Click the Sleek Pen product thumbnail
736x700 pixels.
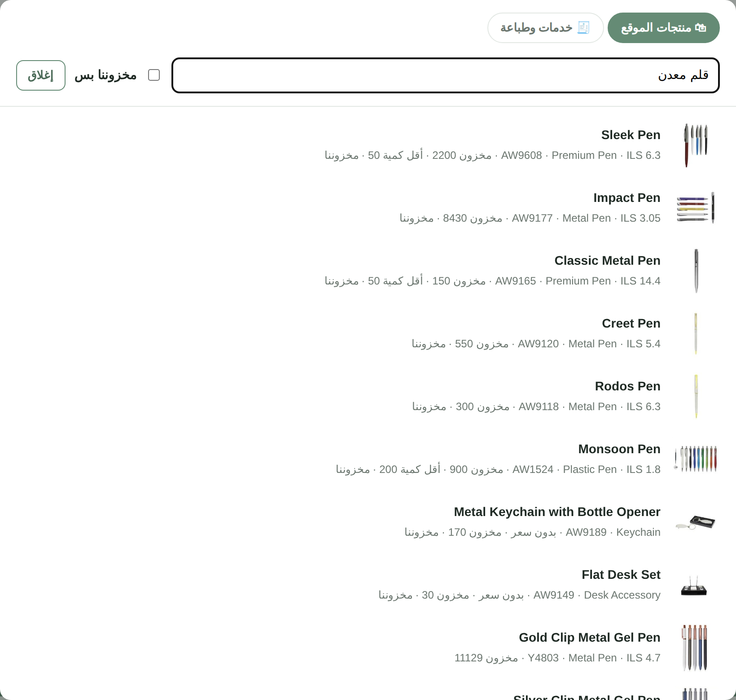tap(696, 145)
